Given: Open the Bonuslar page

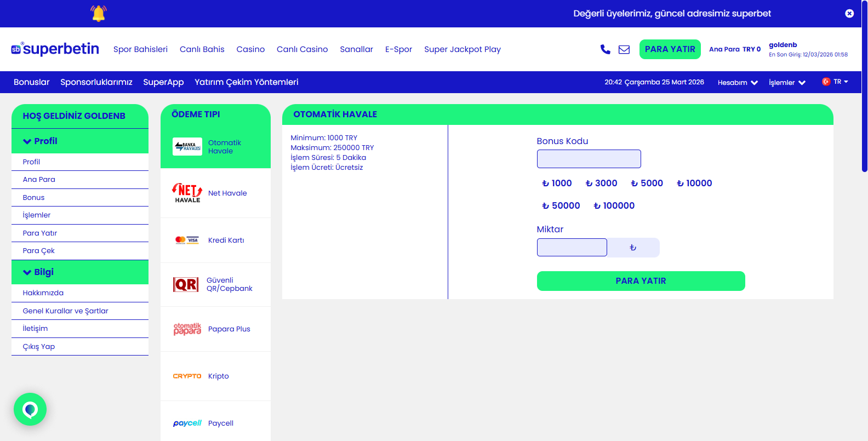Looking at the screenshot, I should 31,82.
